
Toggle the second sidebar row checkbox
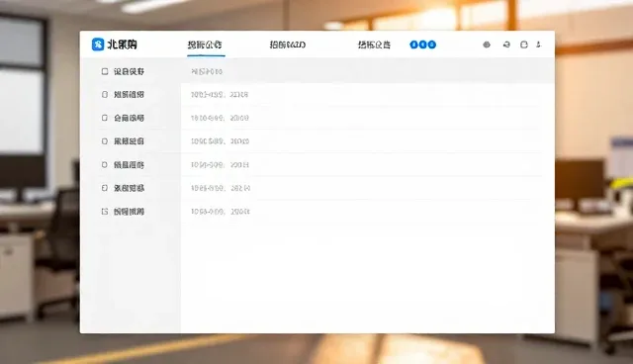click(x=105, y=94)
